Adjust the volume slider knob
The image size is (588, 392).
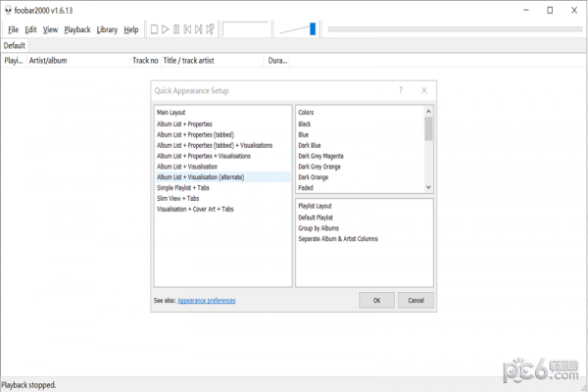[x=313, y=28]
